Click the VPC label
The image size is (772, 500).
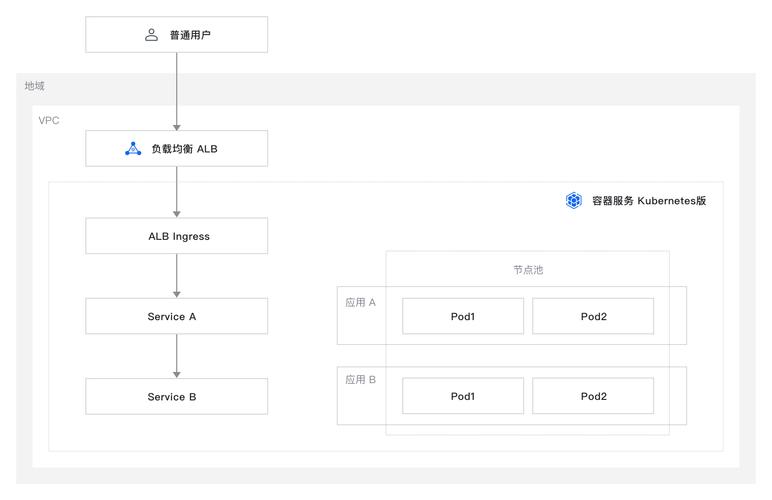pyautogui.click(x=49, y=120)
